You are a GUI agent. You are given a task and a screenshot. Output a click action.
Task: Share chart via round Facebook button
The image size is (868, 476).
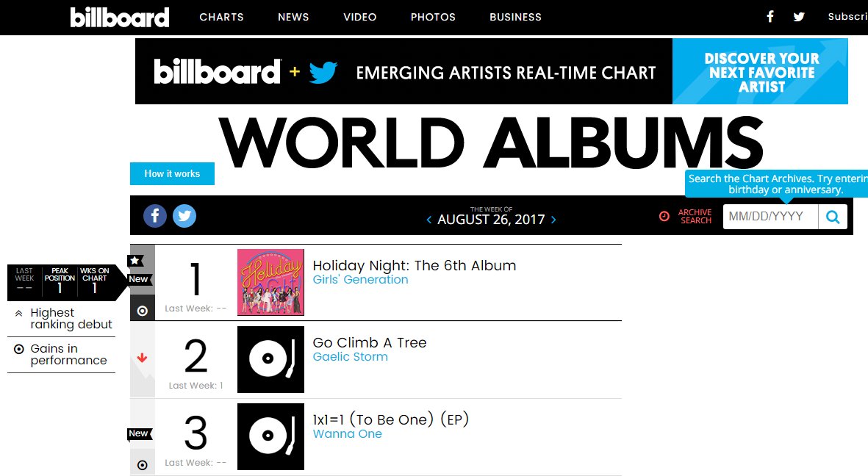coord(155,216)
